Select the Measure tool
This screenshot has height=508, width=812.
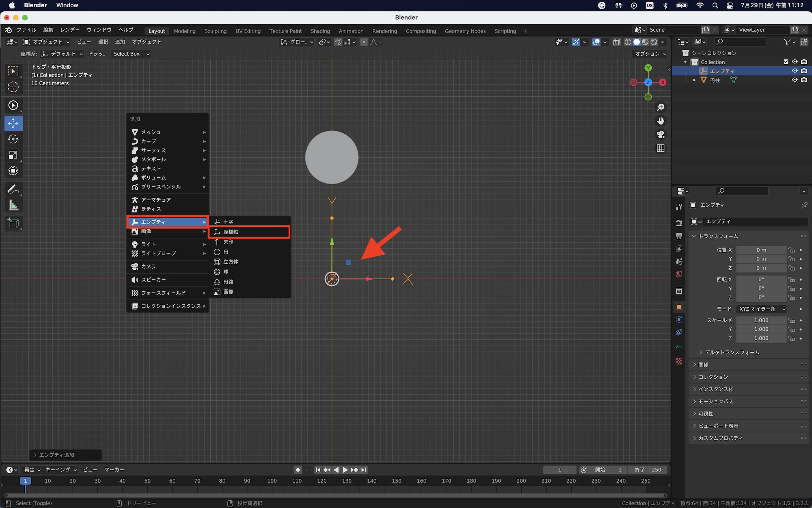[x=13, y=206]
